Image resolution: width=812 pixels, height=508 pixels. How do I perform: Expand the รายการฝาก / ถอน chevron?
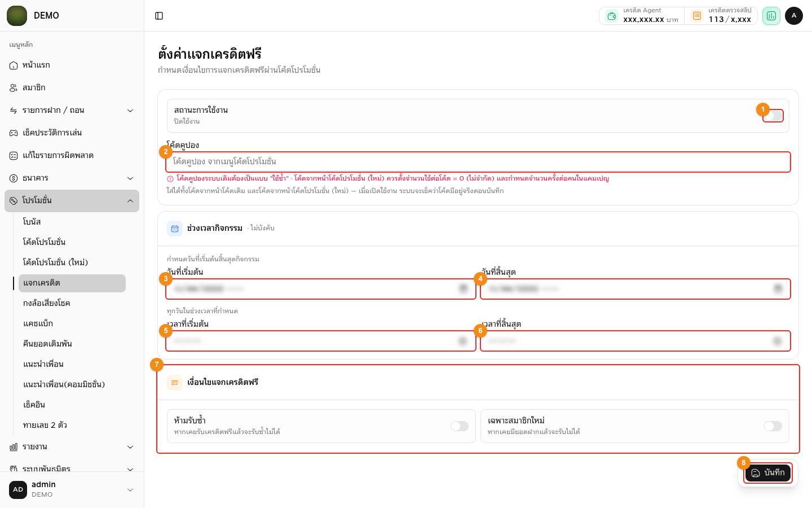130,111
